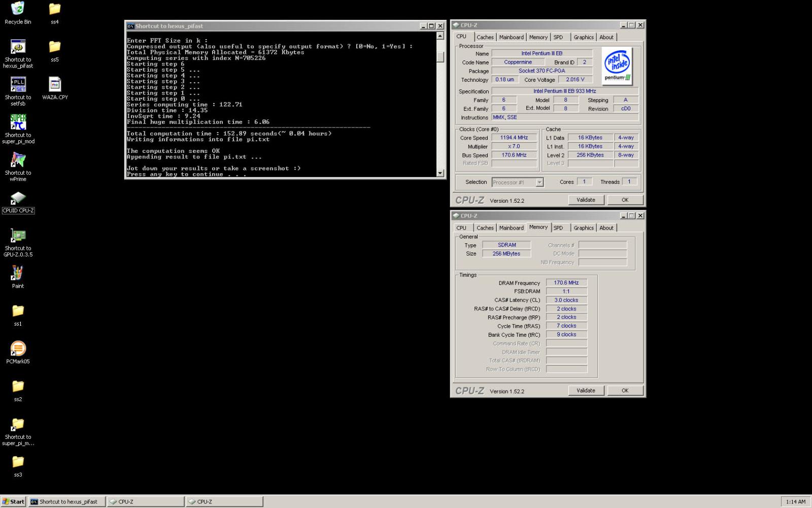812x508 pixels.
Task: Select the Shortcut to setfsb icon
Action: pos(18,91)
